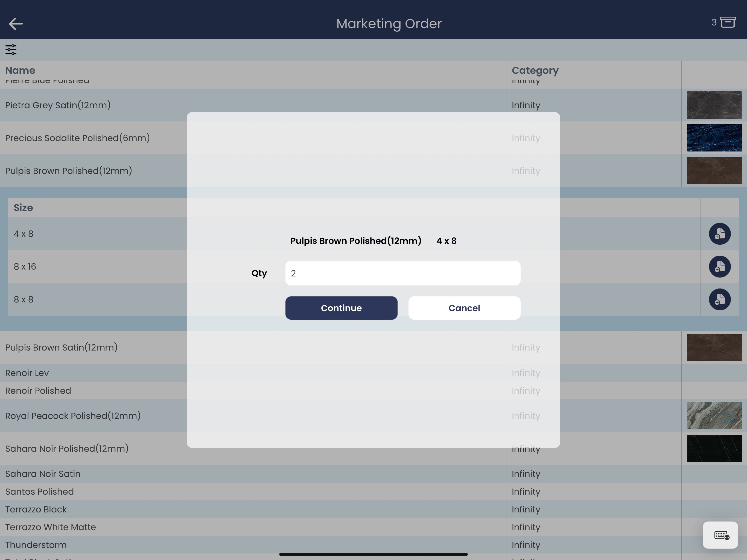
Task: Sort by the Category column header
Action: [535, 70]
